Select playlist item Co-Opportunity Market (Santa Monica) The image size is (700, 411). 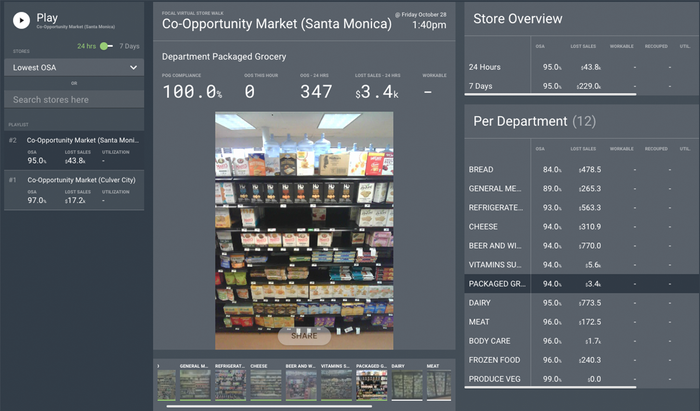[74, 150]
